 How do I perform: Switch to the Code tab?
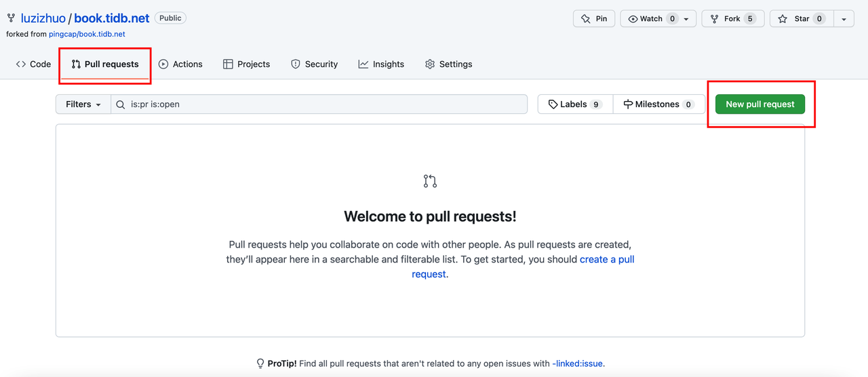pos(33,64)
